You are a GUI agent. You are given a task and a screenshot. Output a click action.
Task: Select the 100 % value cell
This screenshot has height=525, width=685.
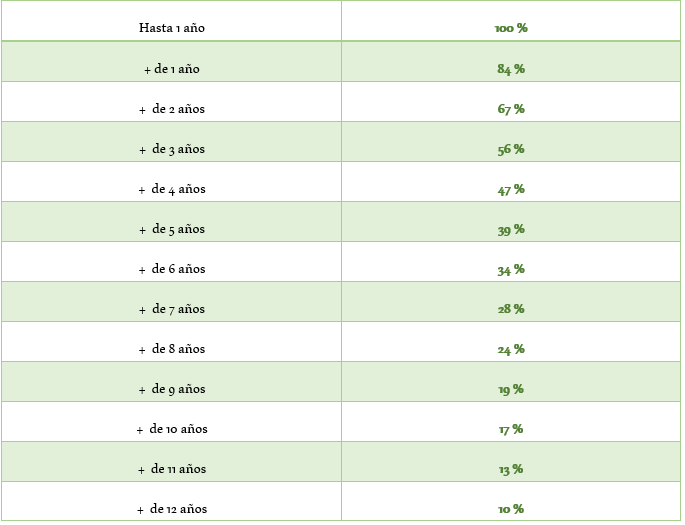coord(510,28)
